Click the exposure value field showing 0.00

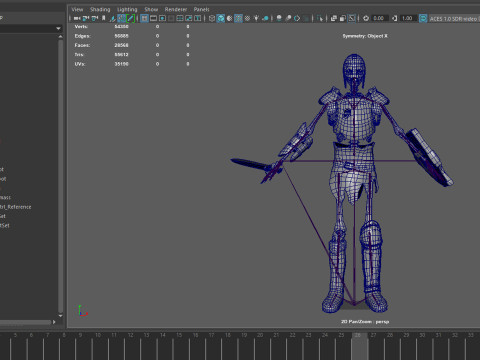click(378, 18)
